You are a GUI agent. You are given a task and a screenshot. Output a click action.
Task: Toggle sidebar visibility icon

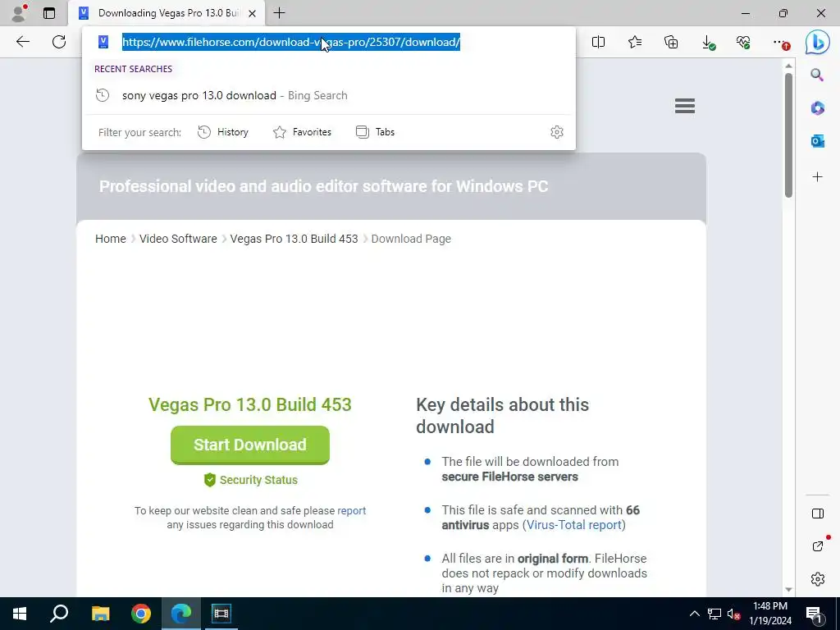pos(818,514)
